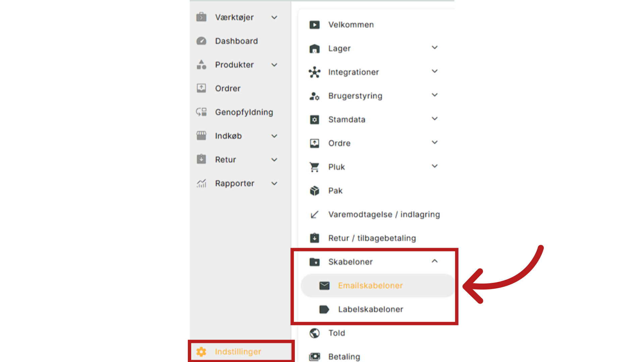Click the Dashboard gauge icon
Image resolution: width=644 pixels, height=362 pixels.
click(x=201, y=41)
